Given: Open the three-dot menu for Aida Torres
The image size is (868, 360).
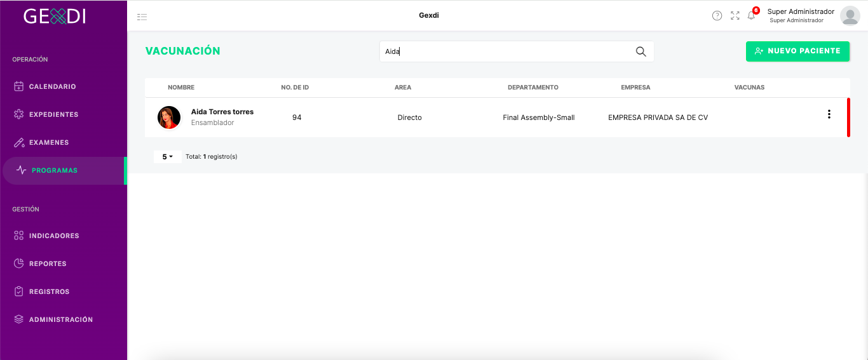Looking at the screenshot, I should tap(829, 114).
